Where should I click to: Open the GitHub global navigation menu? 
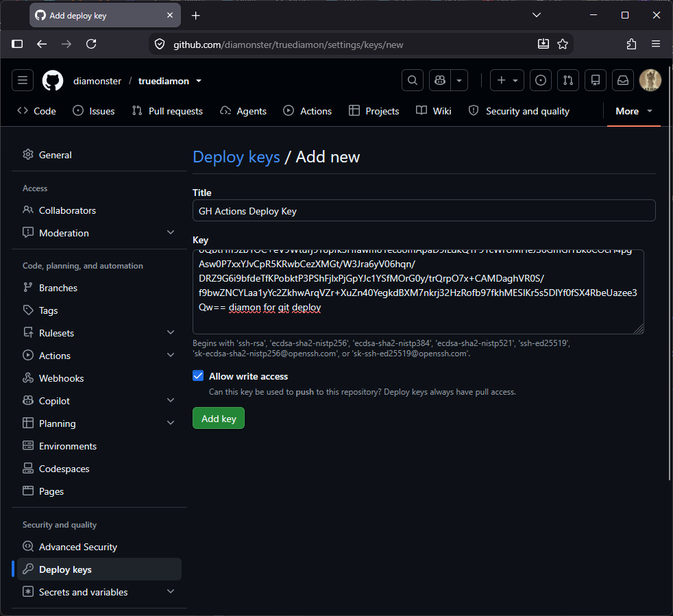pos(23,80)
